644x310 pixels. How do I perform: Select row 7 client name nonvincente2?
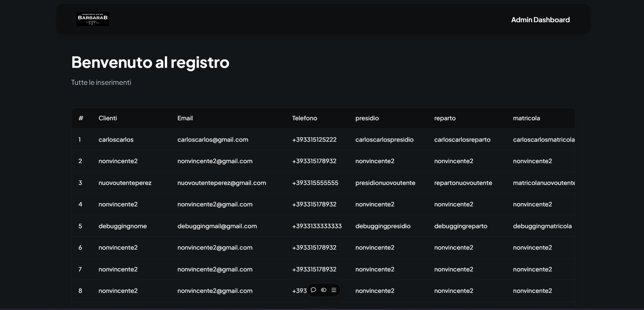click(118, 269)
